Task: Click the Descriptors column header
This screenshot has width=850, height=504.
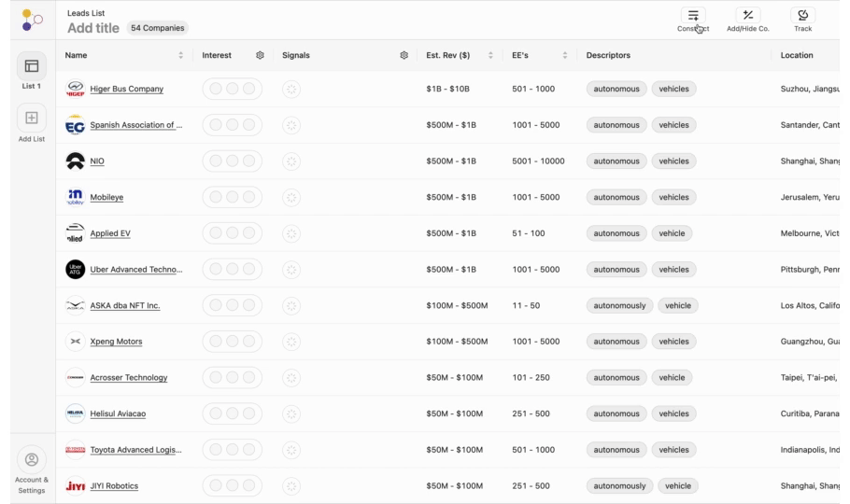Action: (x=608, y=55)
